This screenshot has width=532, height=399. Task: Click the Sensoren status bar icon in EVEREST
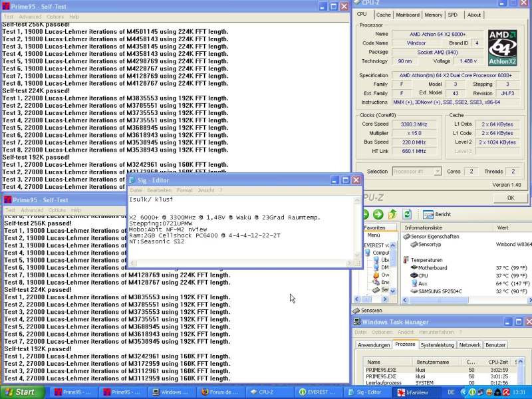pos(356,311)
